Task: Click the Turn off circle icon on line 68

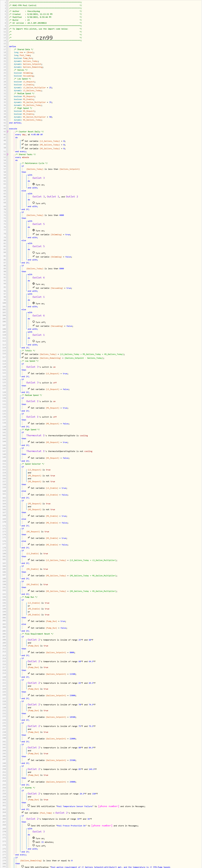Action: pyautogui.click(x=34, y=203)
